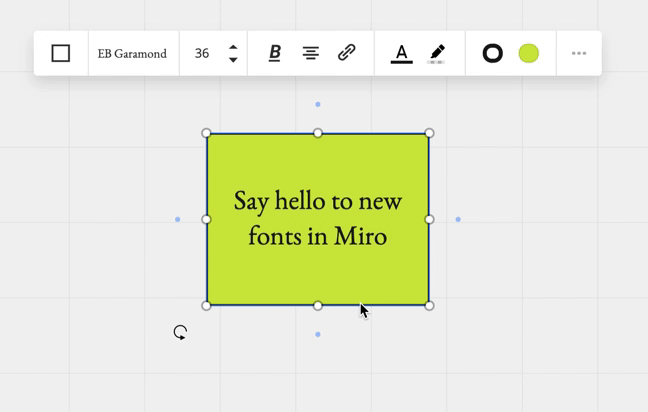Click the green fill color swatch
648x412 pixels.
pyautogui.click(x=529, y=54)
